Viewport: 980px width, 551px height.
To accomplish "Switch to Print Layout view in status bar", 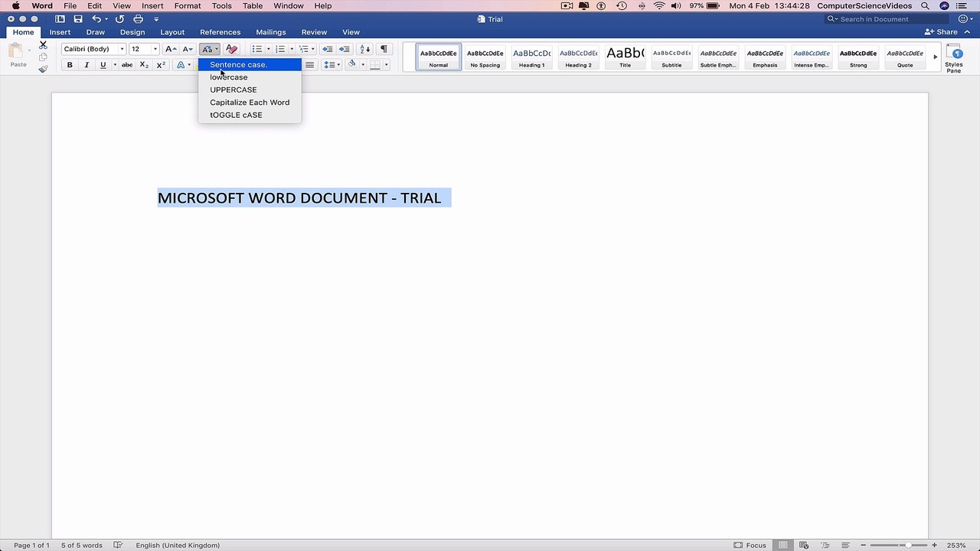I will 783,545.
